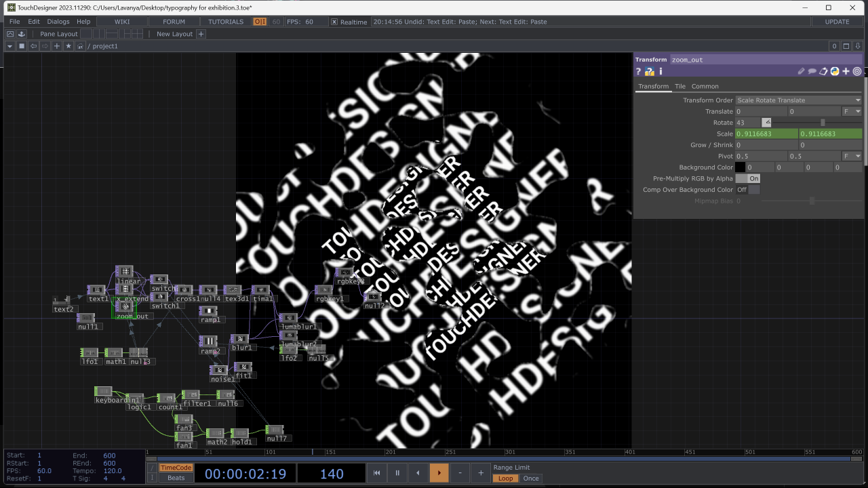
Task: Open the Pivot units F dropdown
Action: tap(852, 156)
